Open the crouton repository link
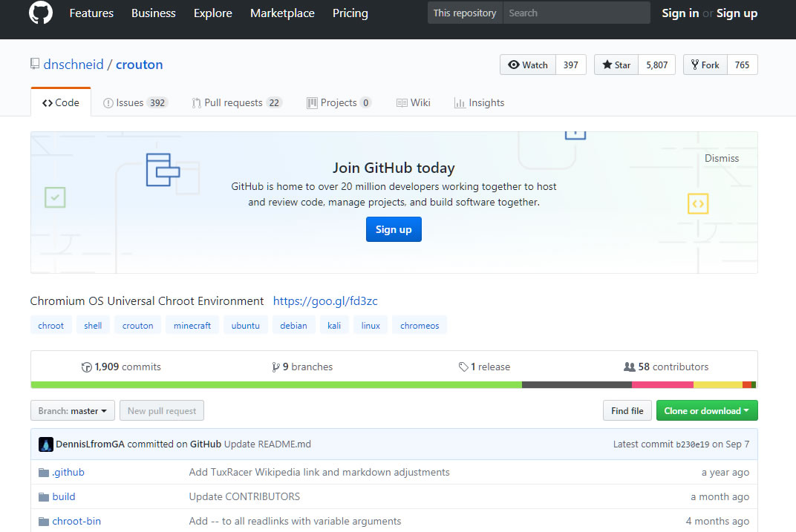796x532 pixels. pos(139,65)
